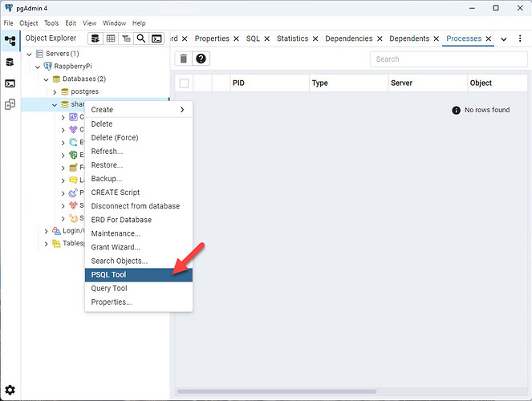
Task: Expand the Login/Group Roles node
Action: pos(47,231)
